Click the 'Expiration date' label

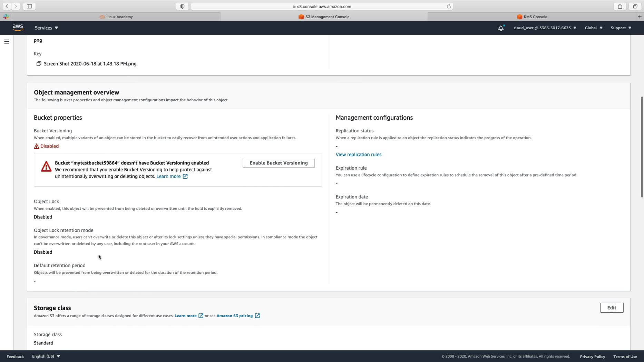click(352, 197)
